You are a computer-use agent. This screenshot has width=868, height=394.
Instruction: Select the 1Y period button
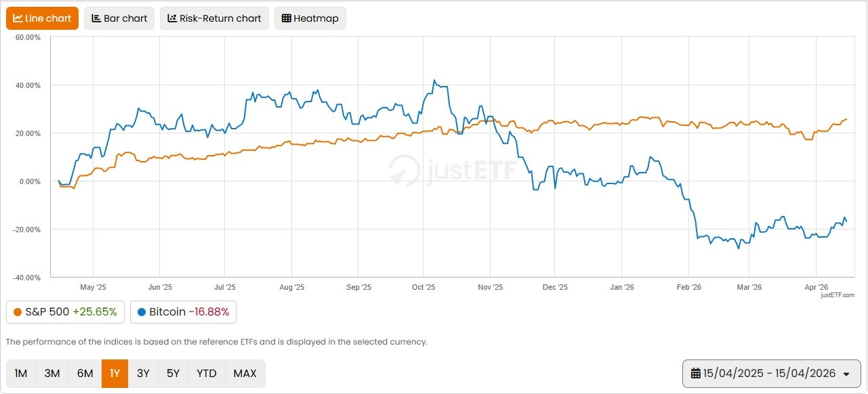tap(115, 374)
